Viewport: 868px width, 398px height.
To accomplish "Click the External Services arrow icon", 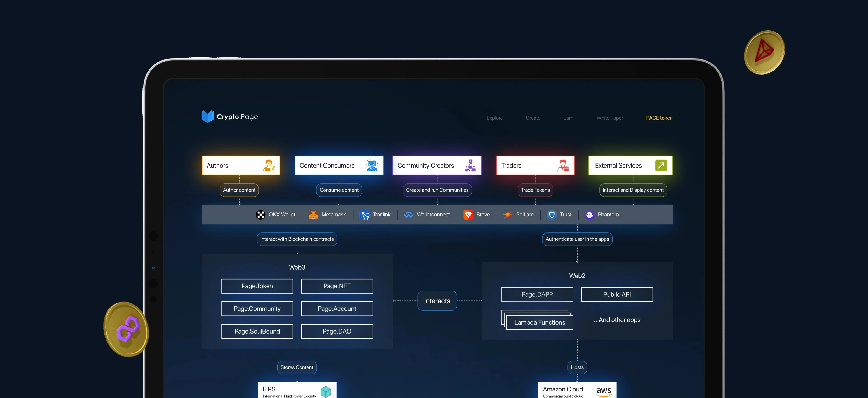I will [661, 166].
